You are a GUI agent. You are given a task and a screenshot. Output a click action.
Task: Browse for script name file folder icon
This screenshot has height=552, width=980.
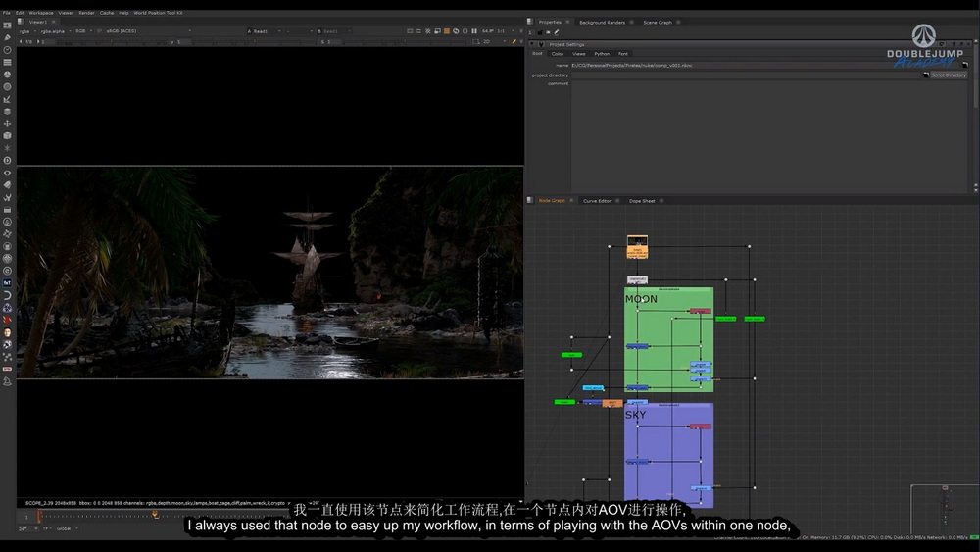click(965, 65)
